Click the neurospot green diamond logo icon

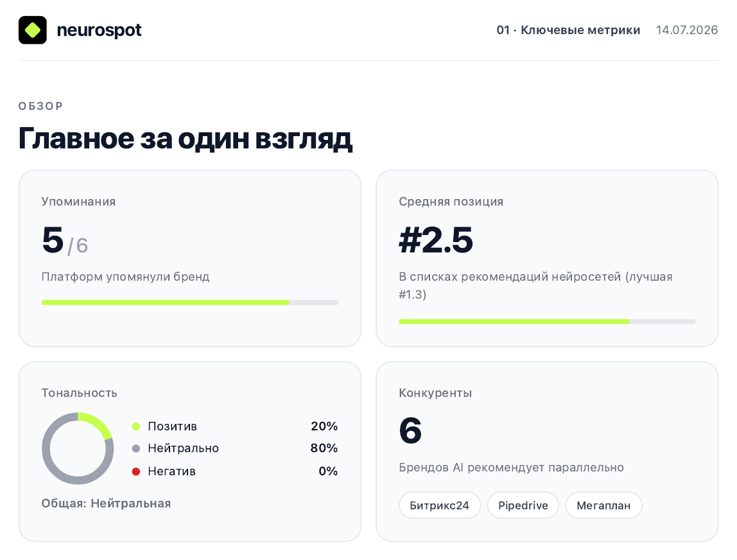point(33,30)
